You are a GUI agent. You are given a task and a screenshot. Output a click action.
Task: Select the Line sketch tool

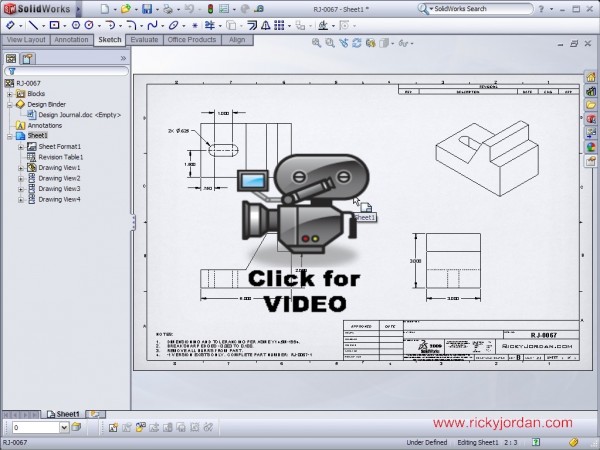[x=33, y=24]
